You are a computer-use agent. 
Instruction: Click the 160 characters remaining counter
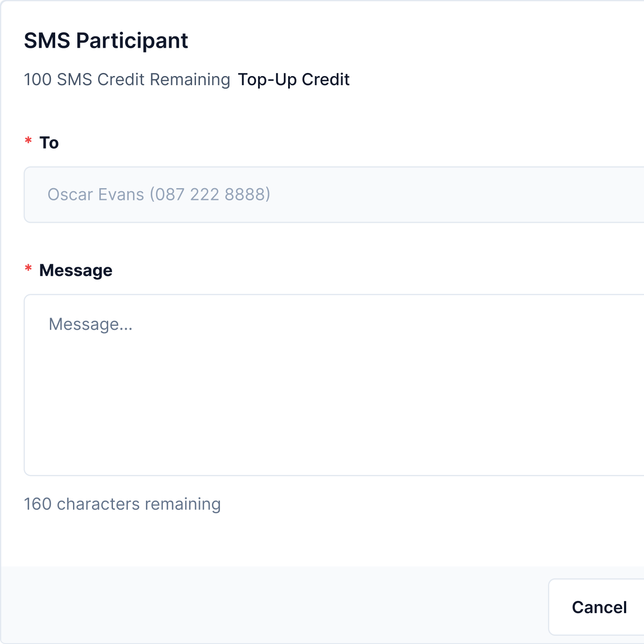[122, 504]
